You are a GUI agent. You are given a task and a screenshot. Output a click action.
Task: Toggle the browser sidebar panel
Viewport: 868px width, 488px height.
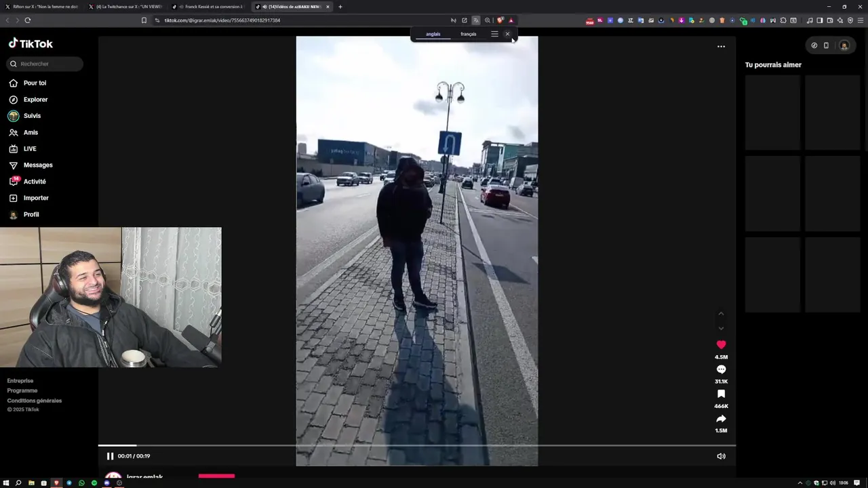point(819,20)
